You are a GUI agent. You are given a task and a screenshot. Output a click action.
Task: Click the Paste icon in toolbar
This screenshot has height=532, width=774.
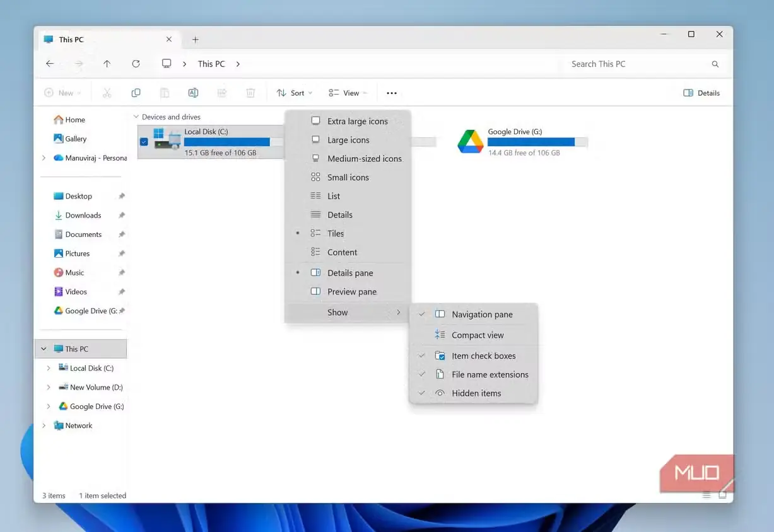pyautogui.click(x=164, y=93)
